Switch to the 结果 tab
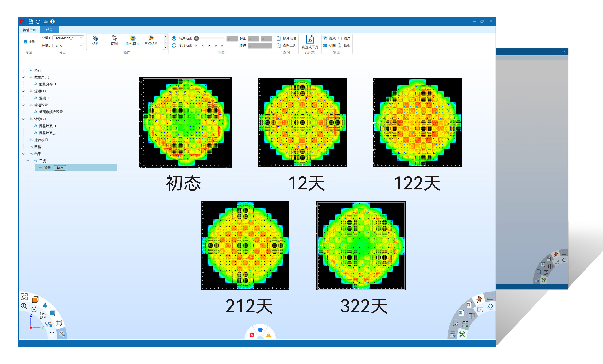 tap(49, 30)
